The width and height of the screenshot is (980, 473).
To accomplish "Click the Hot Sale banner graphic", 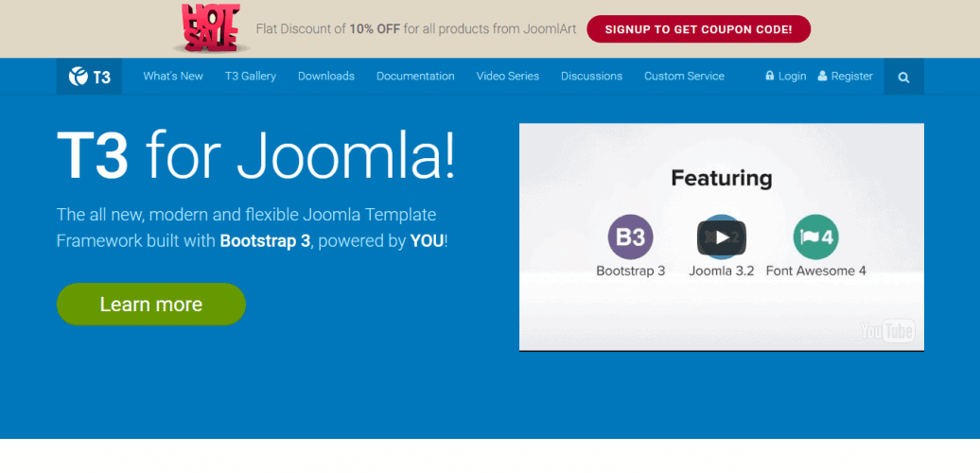I will coord(210,28).
